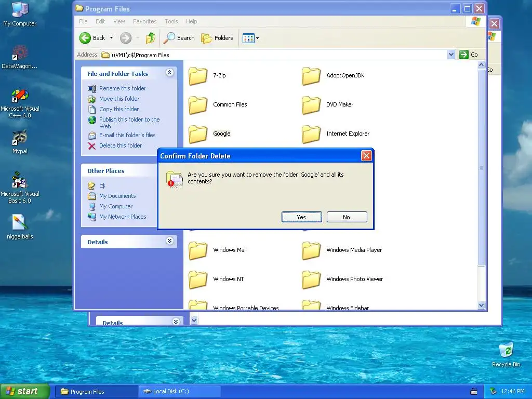The width and height of the screenshot is (532, 399).
Task: Switch to Local Disk (C:) taskbar button
Action: [x=180, y=392]
